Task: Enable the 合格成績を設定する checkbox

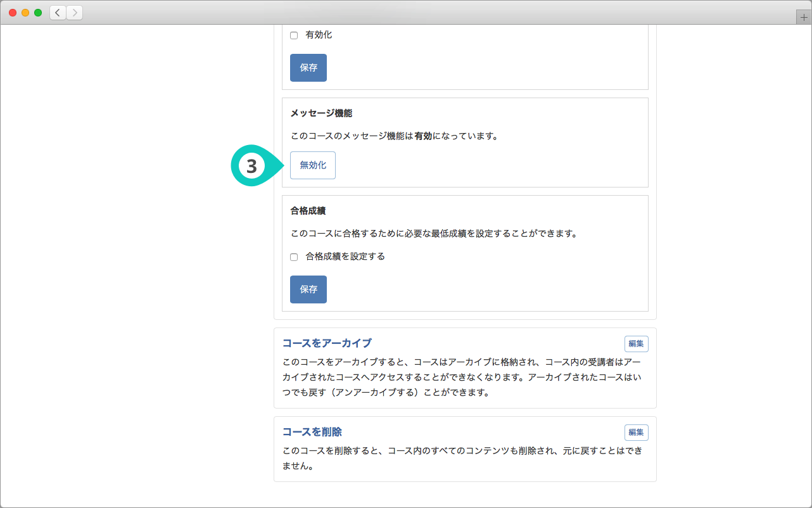Action: [x=294, y=257]
